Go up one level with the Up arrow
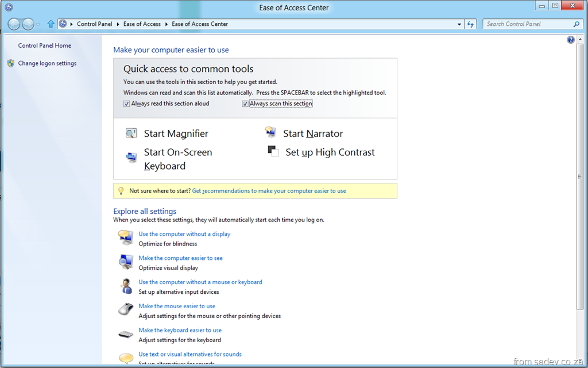This screenshot has width=588, height=368. click(51, 24)
